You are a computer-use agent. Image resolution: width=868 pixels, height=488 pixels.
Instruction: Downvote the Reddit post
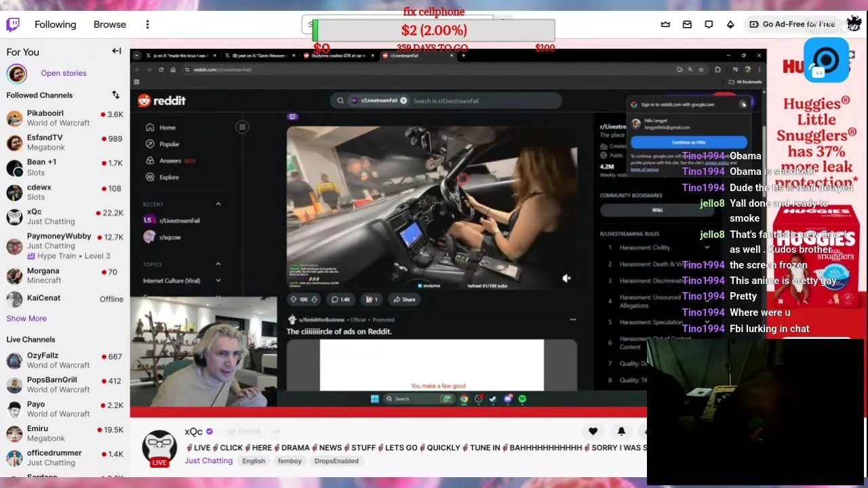pos(314,299)
